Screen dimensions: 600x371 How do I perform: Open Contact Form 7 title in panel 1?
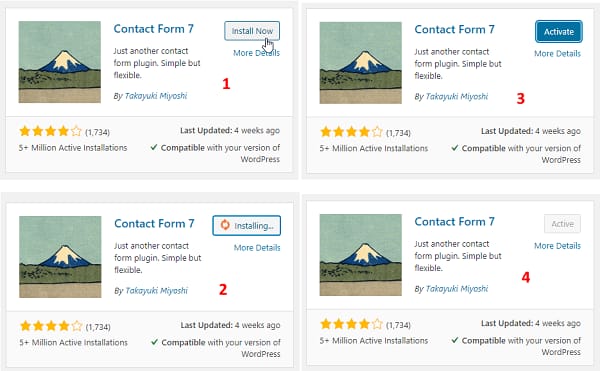click(x=153, y=29)
